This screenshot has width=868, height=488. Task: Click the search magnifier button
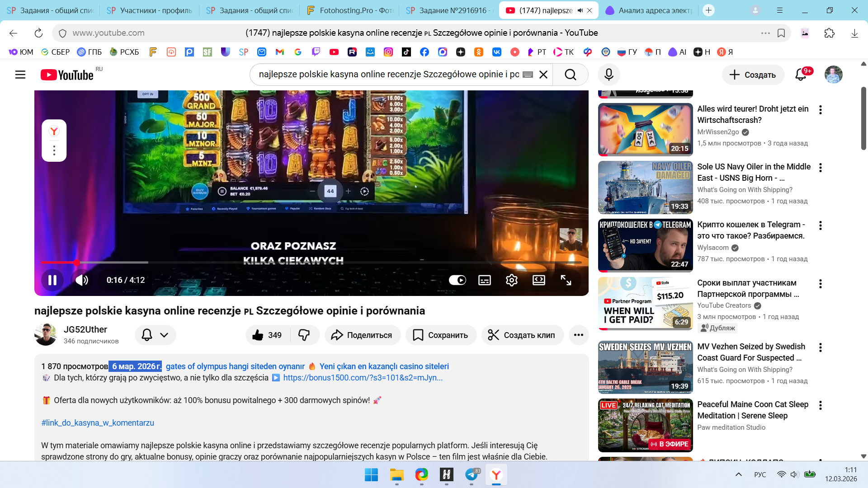tap(570, 75)
